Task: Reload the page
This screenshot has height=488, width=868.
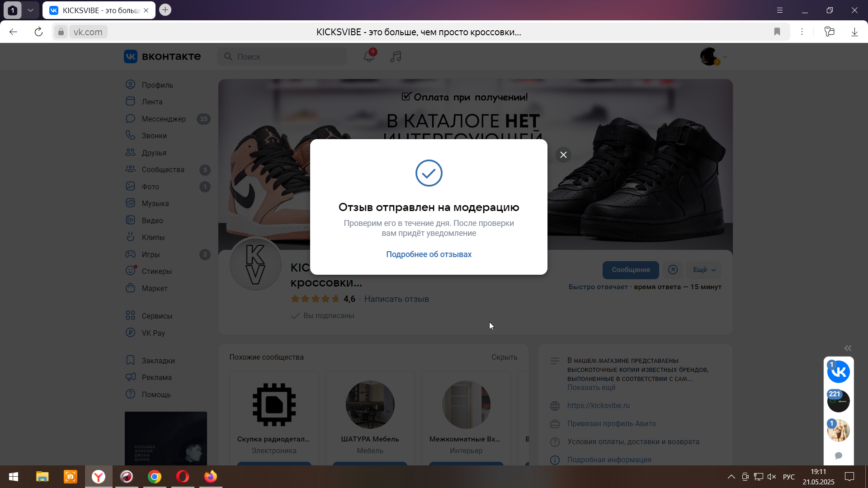Action: click(x=38, y=32)
